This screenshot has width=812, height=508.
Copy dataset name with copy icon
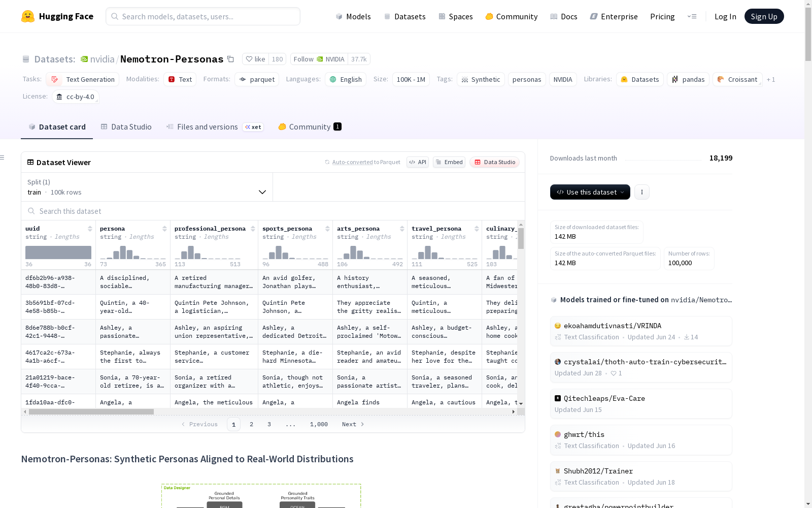(230, 59)
